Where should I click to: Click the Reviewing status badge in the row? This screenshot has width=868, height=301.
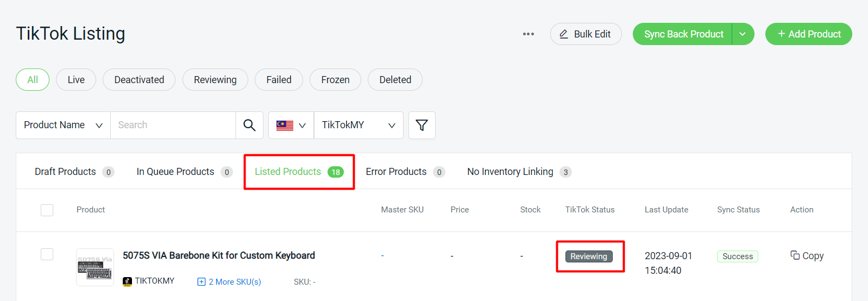(x=589, y=256)
